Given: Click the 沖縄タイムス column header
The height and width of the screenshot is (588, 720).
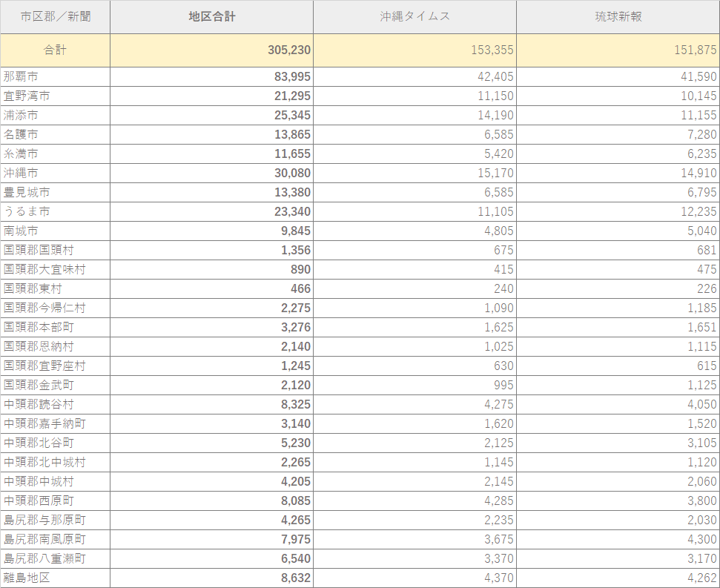Looking at the screenshot, I should (x=415, y=17).
